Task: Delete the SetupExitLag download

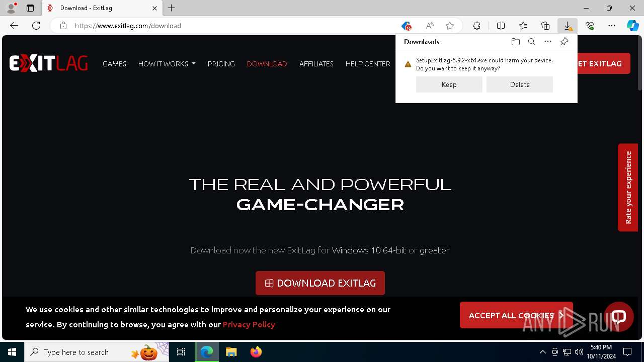Action: 520,84
